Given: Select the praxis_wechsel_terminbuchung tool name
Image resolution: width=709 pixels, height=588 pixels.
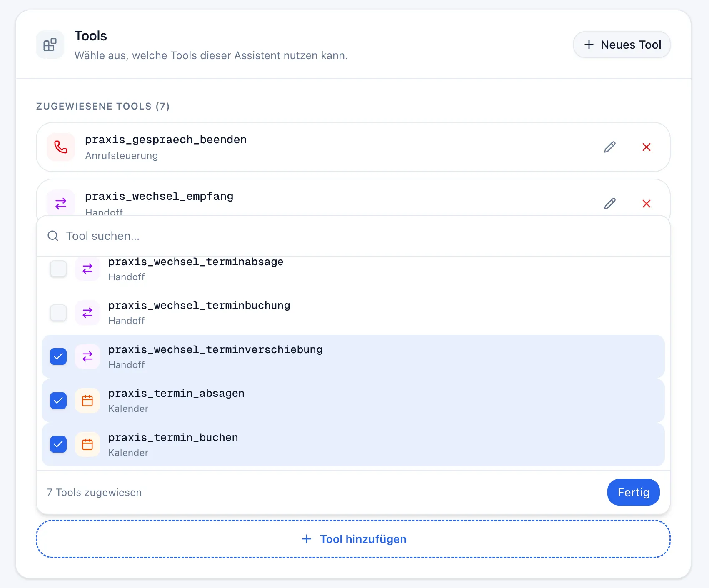Looking at the screenshot, I should (199, 306).
